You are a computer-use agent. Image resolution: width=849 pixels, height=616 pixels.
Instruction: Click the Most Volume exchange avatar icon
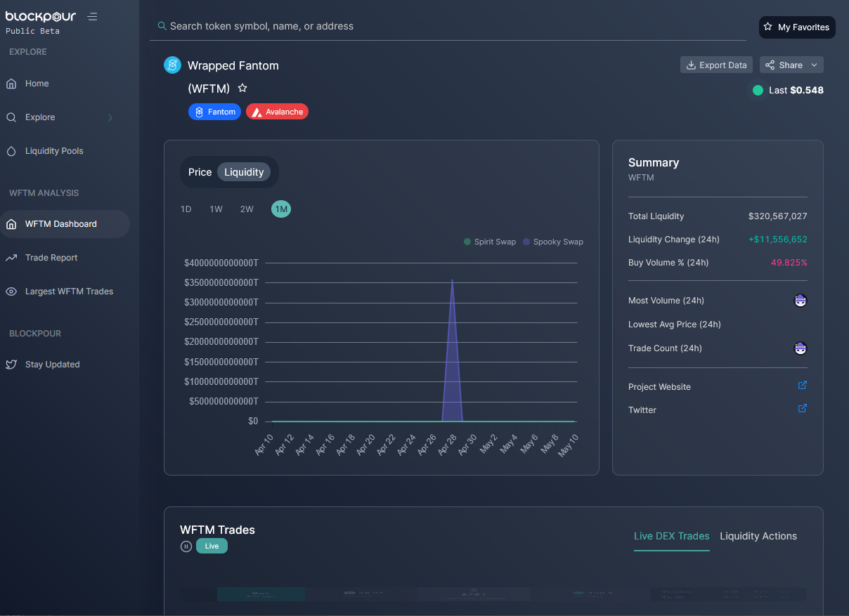(801, 301)
